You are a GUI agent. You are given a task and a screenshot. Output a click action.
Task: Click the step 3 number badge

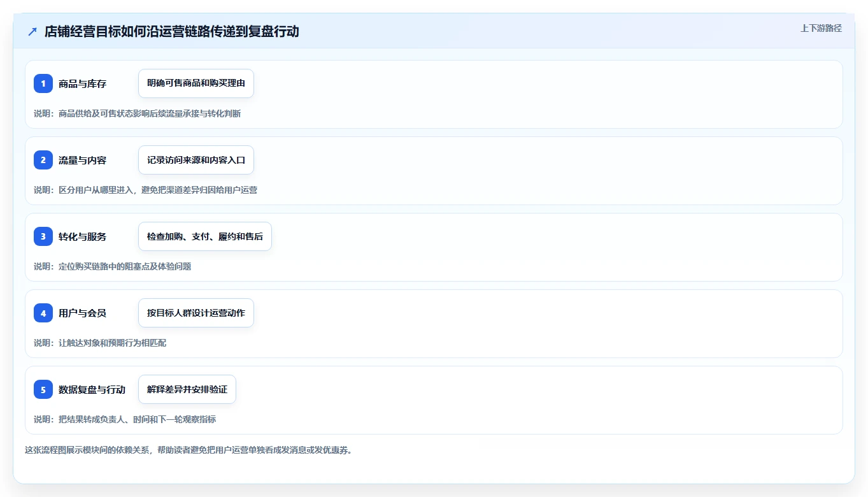[x=43, y=236]
